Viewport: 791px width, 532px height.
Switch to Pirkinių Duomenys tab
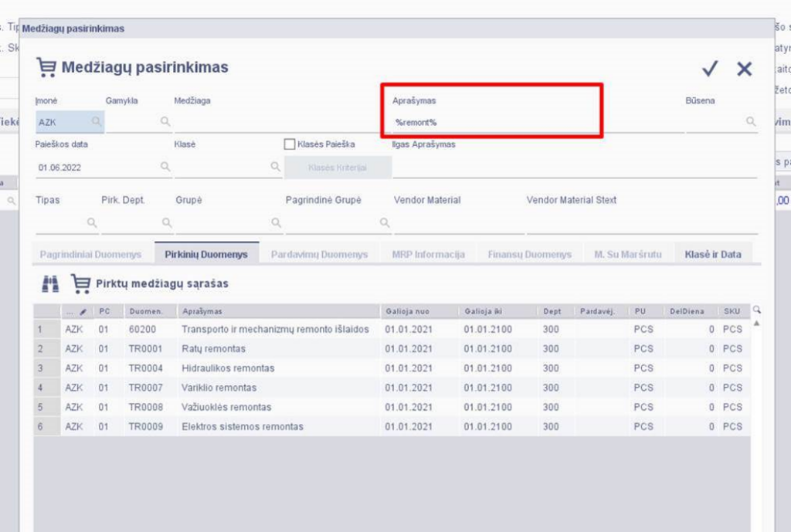tap(206, 254)
